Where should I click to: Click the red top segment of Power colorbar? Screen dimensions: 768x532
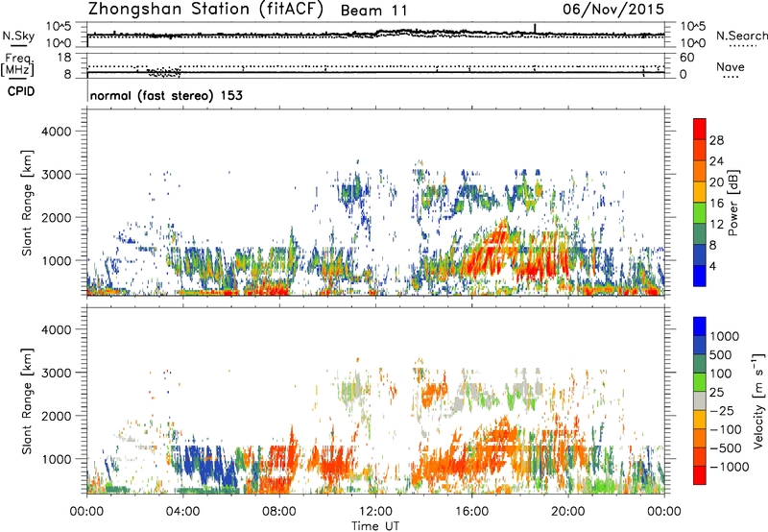(700, 129)
